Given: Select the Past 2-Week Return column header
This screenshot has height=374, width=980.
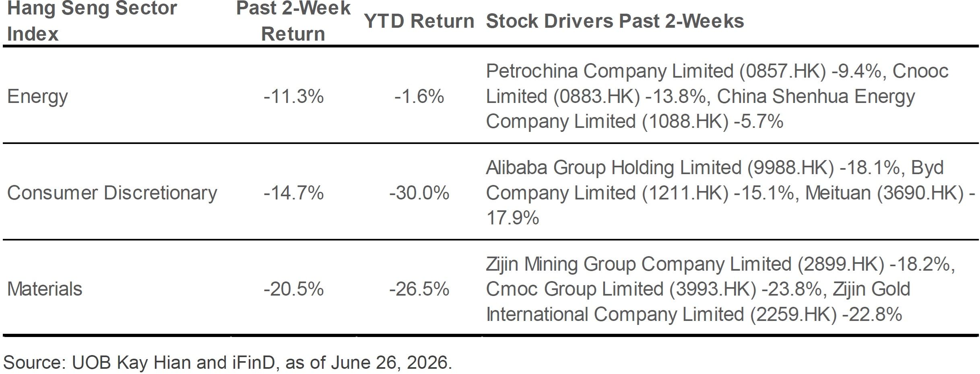Looking at the screenshot, I should 293,21.
